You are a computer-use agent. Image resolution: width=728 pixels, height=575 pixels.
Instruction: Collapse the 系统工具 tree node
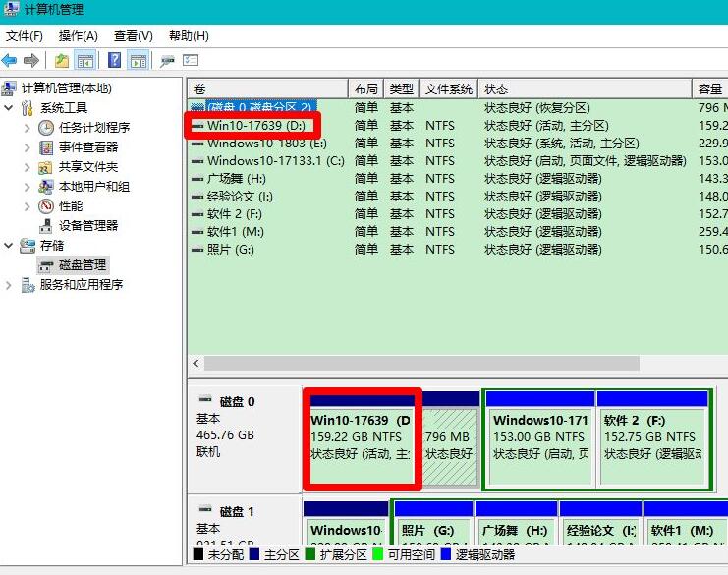click(x=9, y=108)
